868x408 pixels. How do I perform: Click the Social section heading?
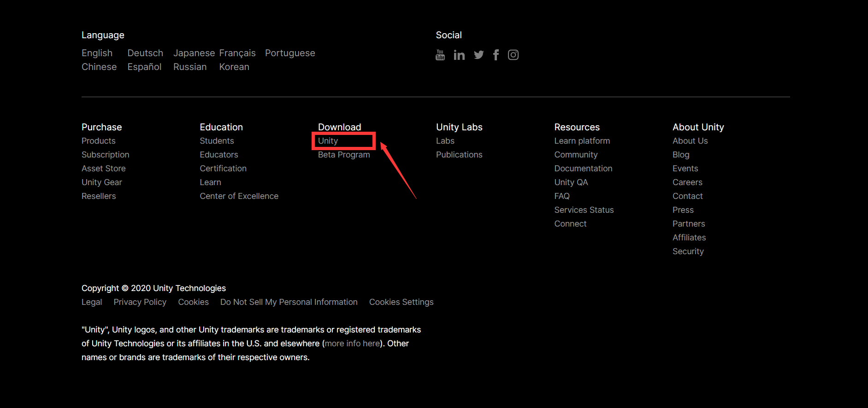(449, 35)
